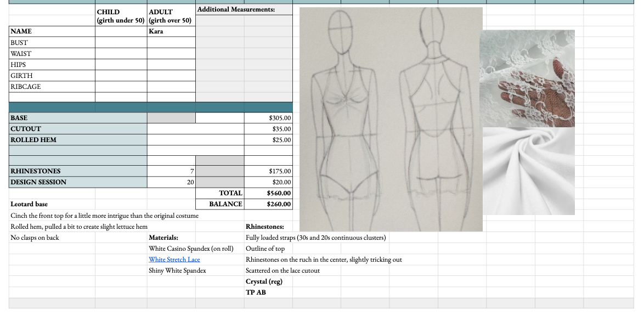
Task: Click the GIRTH row label cell
Action: click(51, 75)
